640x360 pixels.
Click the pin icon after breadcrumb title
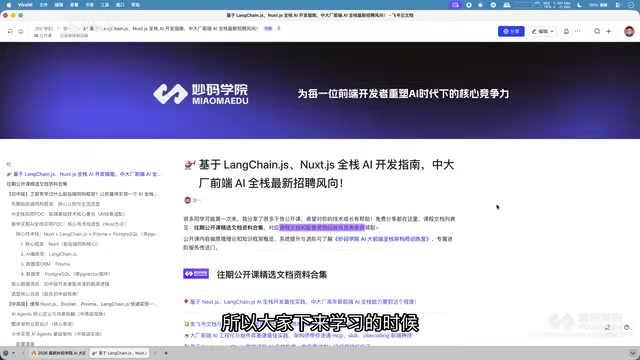(x=279, y=29)
